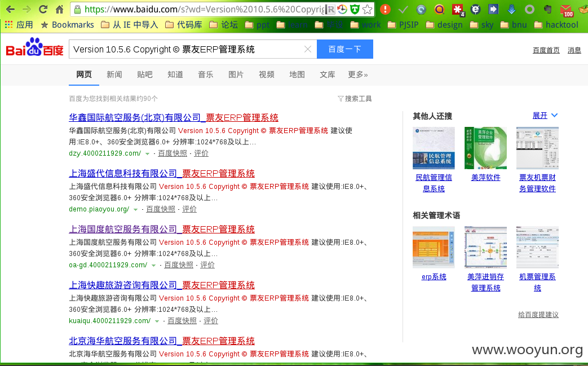Screen dimensions: 588x366
Task: Go forward with the browser forward arrow
Action: pyautogui.click(x=26, y=10)
